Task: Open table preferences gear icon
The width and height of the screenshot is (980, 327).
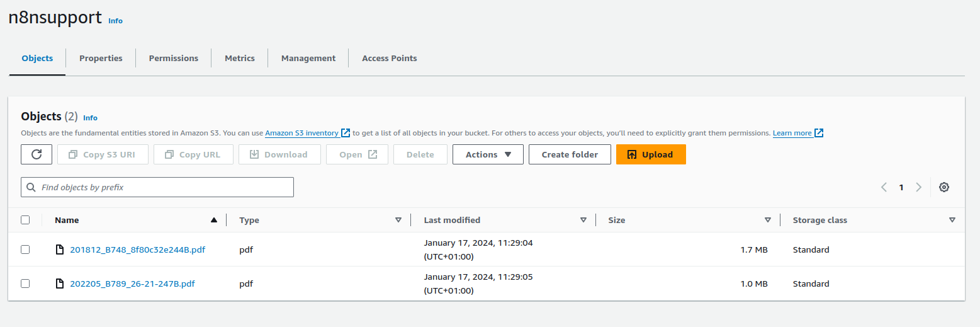Action: [943, 187]
